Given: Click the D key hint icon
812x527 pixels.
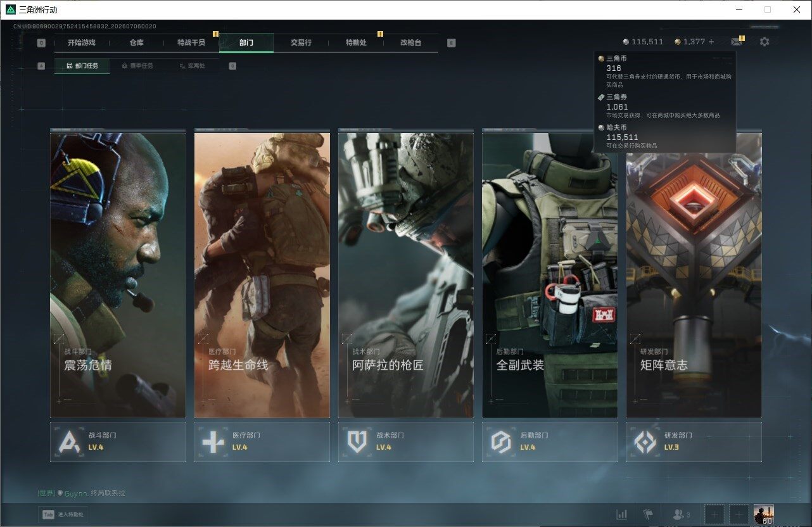Looking at the screenshot, I should click(232, 66).
